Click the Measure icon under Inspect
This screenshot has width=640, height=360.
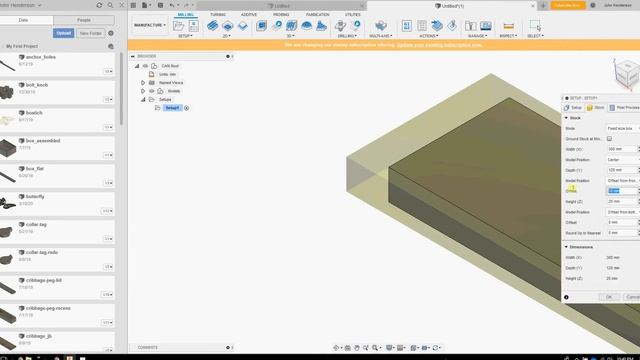[508, 26]
